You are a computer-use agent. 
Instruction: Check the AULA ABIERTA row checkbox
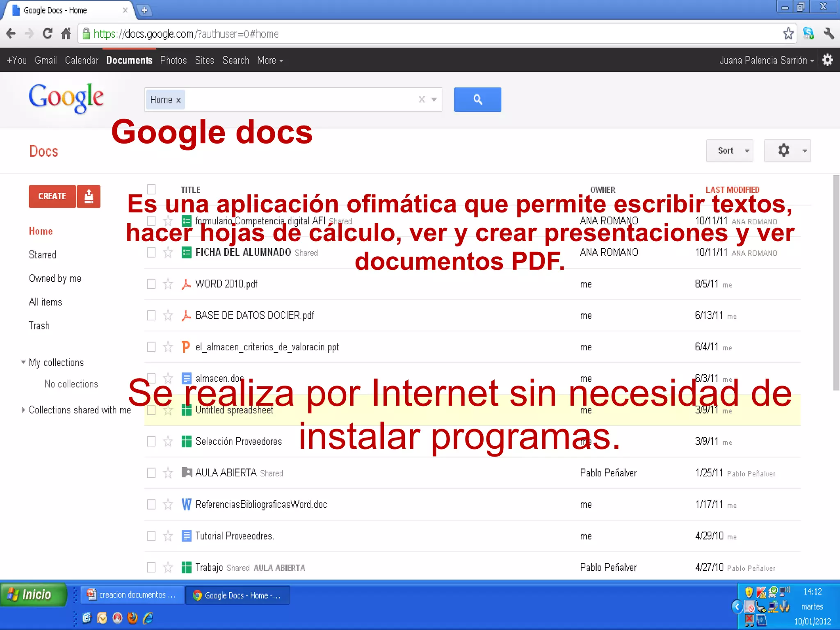(151, 473)
